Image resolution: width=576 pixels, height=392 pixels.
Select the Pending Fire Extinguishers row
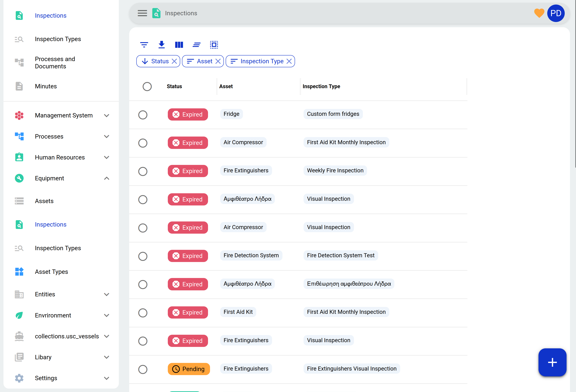tap(143, 369)
